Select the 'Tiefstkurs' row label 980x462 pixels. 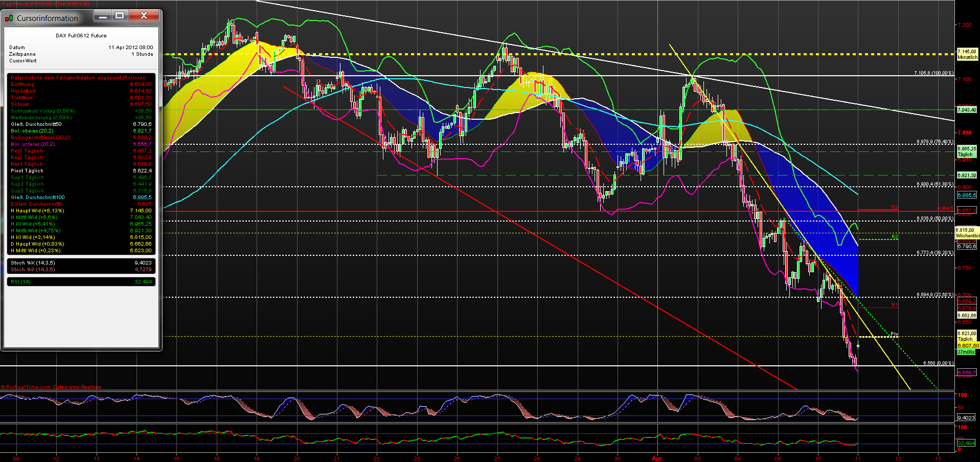[x=22, y=98]
